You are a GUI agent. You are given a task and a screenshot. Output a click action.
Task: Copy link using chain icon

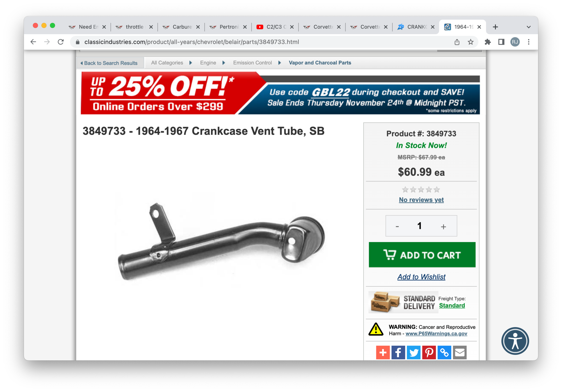tap(444, 352)
